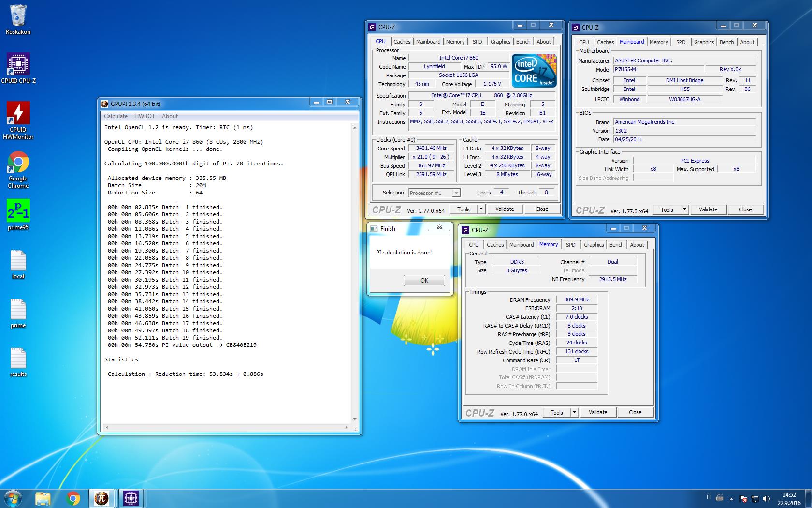This screenshot has width=812, height=508.
Task: Click the GPUPI title bar app icon
Action: coord(104,104)
